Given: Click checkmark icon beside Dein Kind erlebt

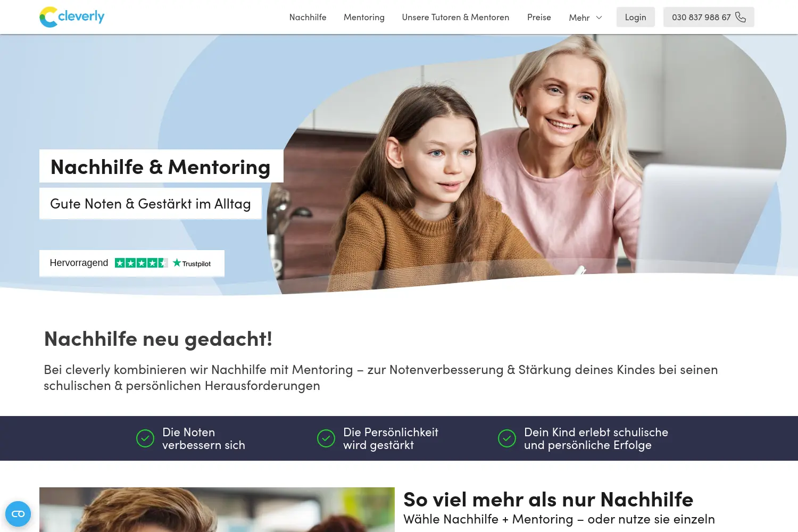Looking at the screenshot, I should pyautogui.click(x=507, y=438).
